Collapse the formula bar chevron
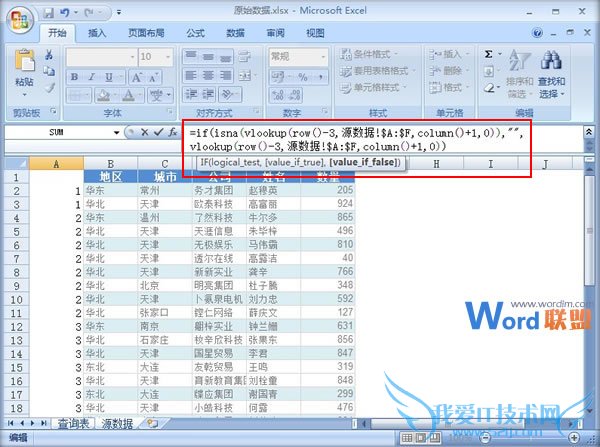Screen dimensions: 600x447 589,132
